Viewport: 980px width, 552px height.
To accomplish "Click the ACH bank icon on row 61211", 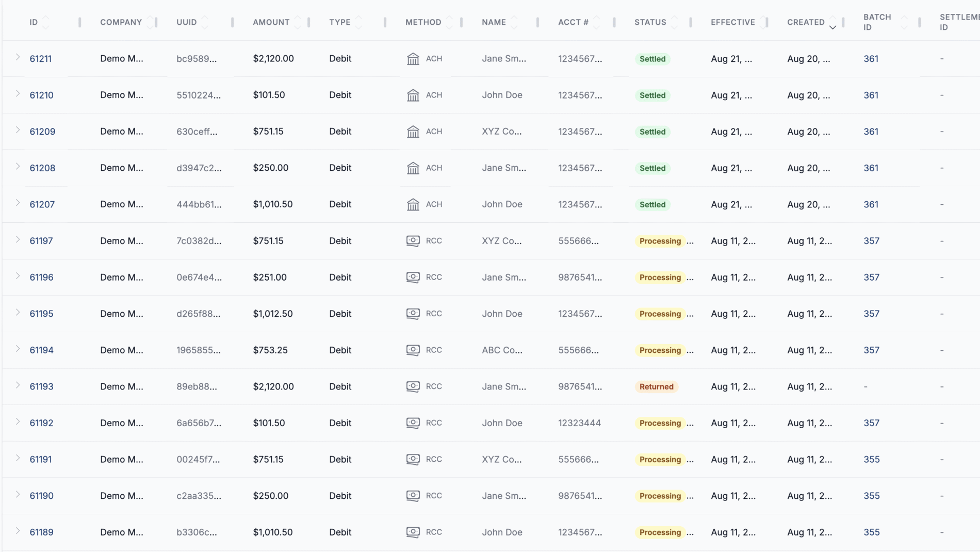I will coord(413,58).
